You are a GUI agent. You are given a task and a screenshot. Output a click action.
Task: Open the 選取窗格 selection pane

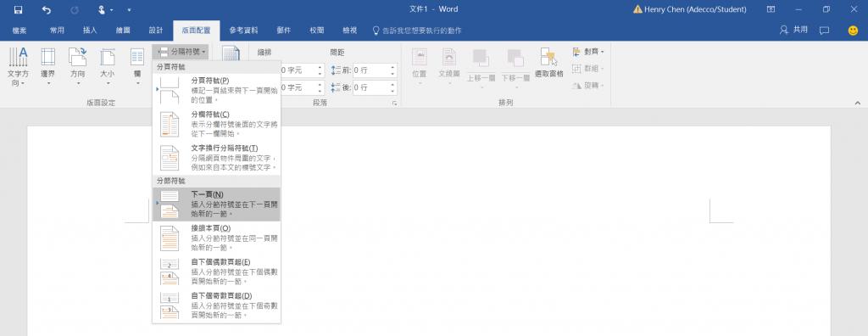pos(549,63)
